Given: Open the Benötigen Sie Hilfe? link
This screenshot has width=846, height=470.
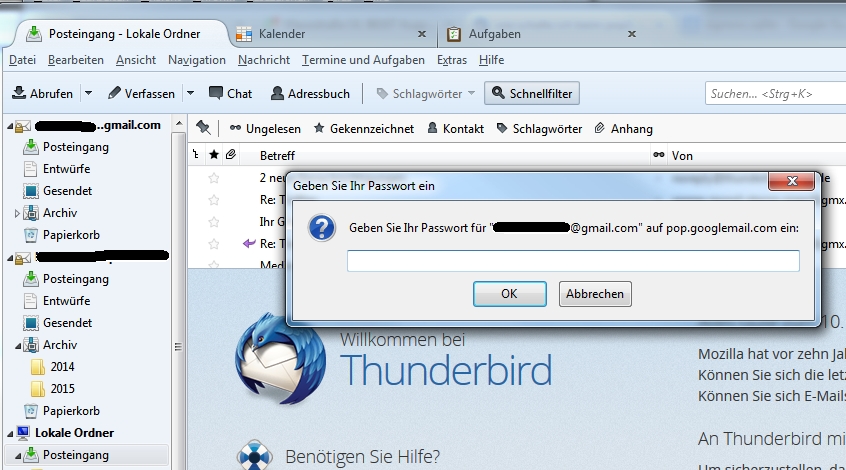Looking at the screenshot, I should coord(362,457).
